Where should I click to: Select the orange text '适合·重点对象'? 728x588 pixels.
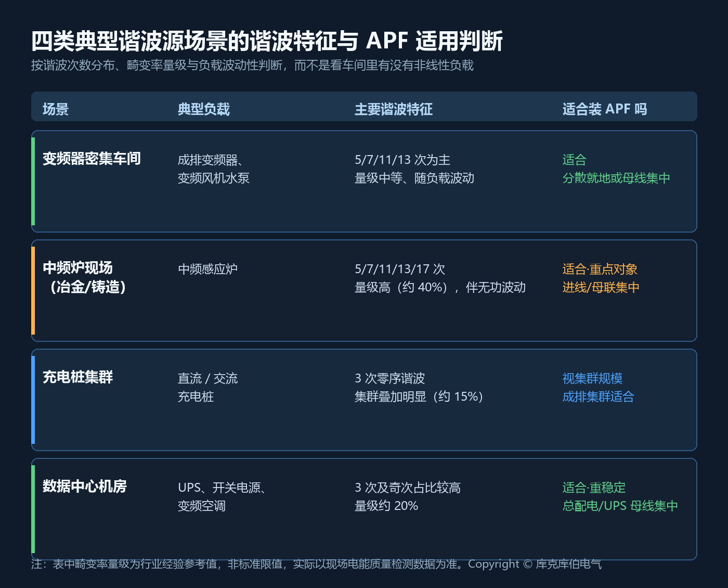pyautogui.click(x=600, y=269)
